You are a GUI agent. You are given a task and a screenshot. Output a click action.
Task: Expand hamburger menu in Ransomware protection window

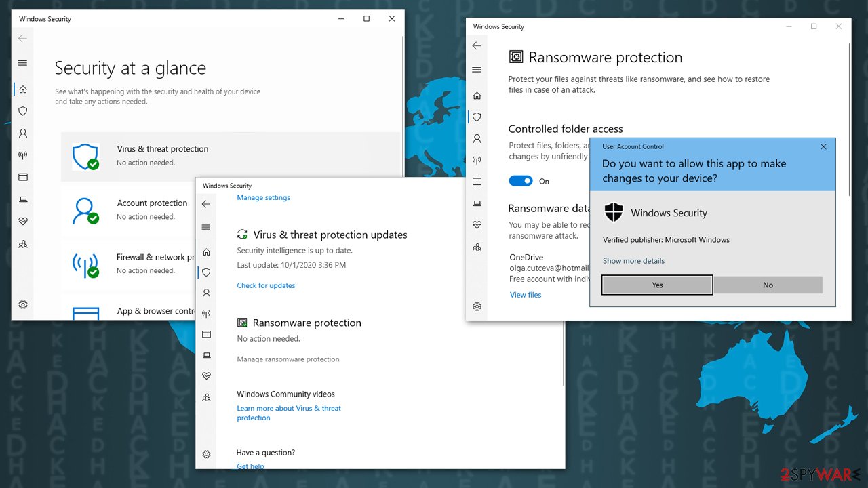tap(477, 70)
